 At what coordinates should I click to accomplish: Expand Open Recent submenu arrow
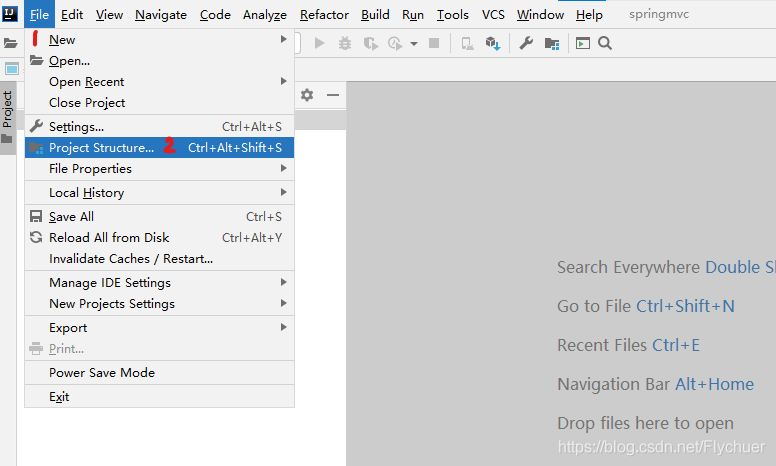pyautogui.click(x=284, y=81)
